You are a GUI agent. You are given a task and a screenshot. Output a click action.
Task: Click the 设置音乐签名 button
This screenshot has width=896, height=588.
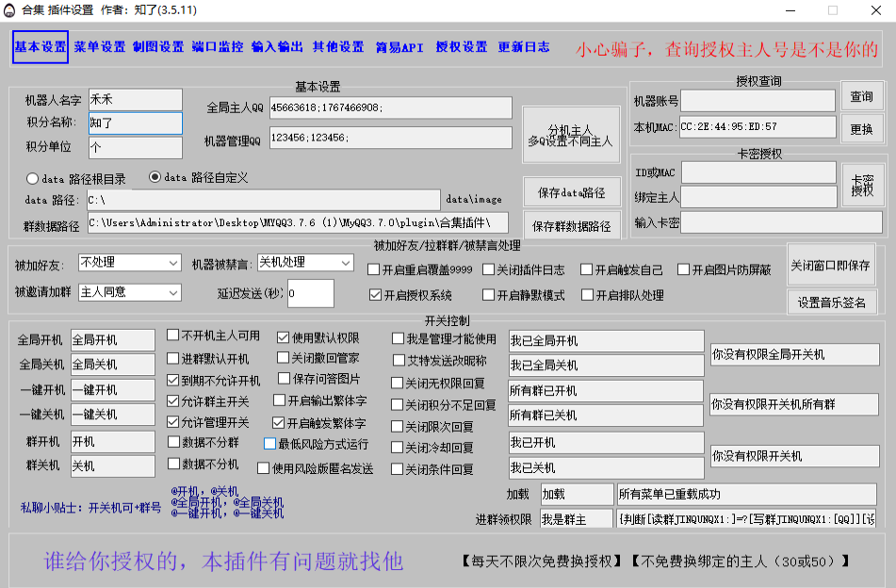coord(833,302)
